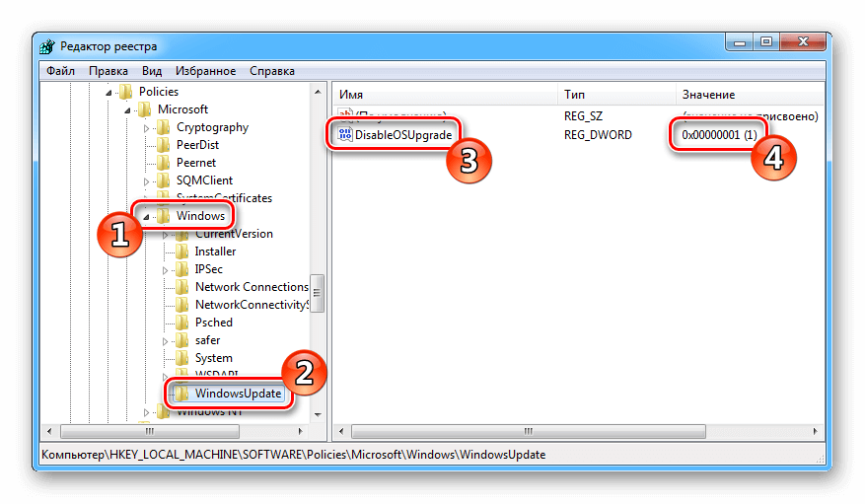Select the Policies folder icon
The height and width of the screenshot is (504, 865).
point(126,92)
